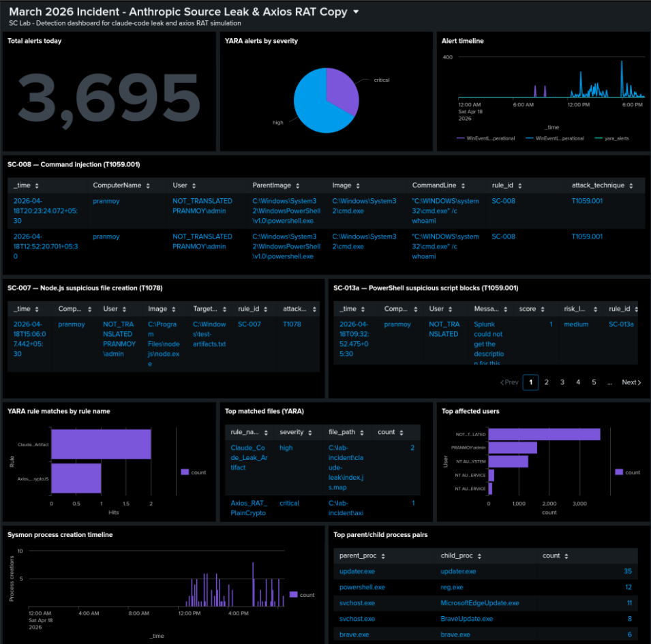Sort SC-008 table by attack_technique icon
Screen dimensions: 651x644
[631, 186]
